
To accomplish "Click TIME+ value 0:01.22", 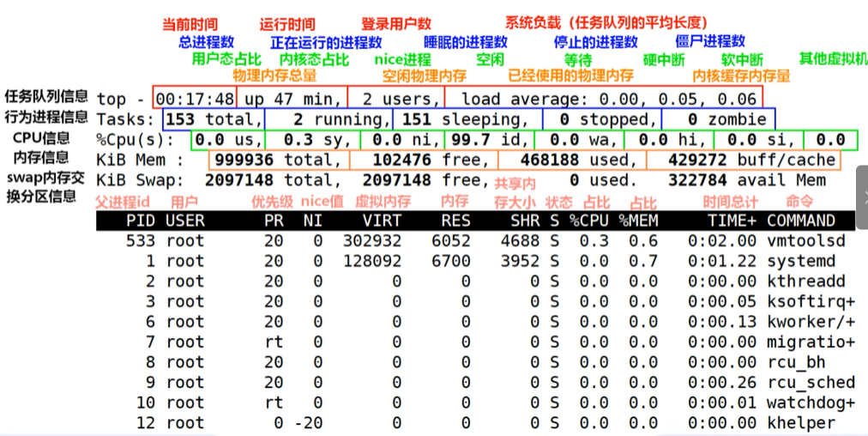I will (722, 261).
